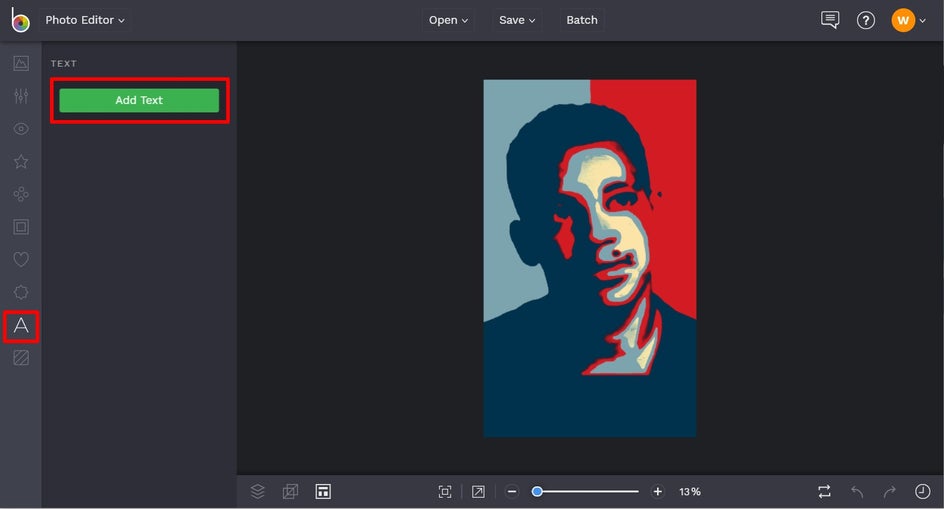Open the help question mark icon
The image size is (944, 509).
866,20
